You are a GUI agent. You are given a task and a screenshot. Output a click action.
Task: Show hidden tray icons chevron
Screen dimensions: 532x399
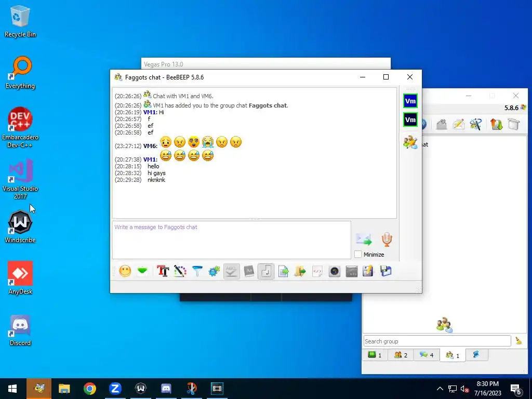pos(440,389)
